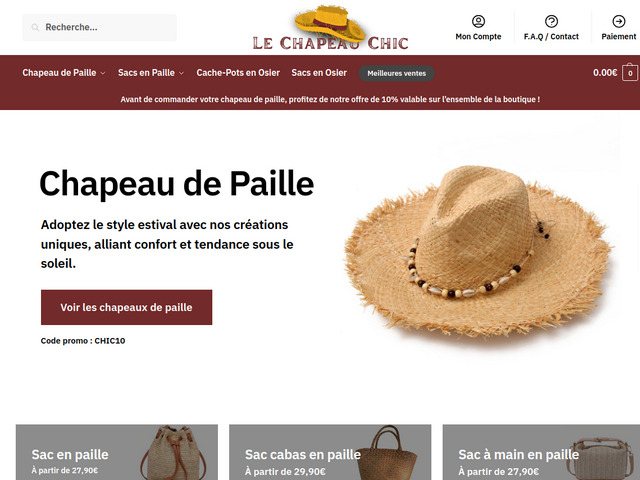Click the Chapeau de Paille heading
The width and height of the screenshot is (640, 480).
click(x=177, y=184)
